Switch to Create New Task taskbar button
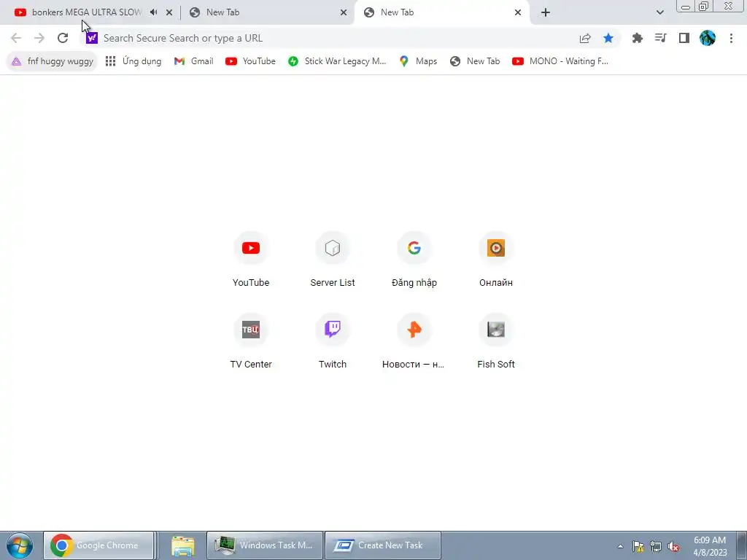Image resolution: width=747 pixels, height=560 pixels. pyautogui.click(x=382, y=545)
